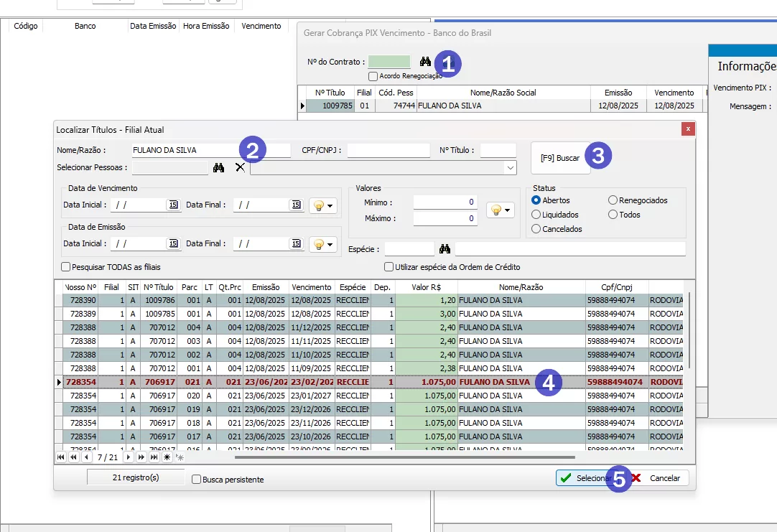Click binoculars icon beside Nº do Contrato
777x532 pixels.
425,62
